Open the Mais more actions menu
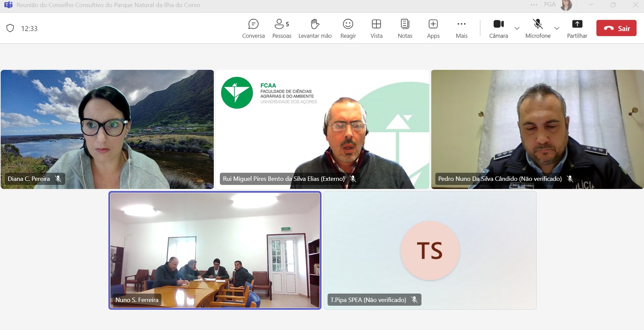Image resolution: width=644 pixels, height=330 pixels. (x=461, y=28)
